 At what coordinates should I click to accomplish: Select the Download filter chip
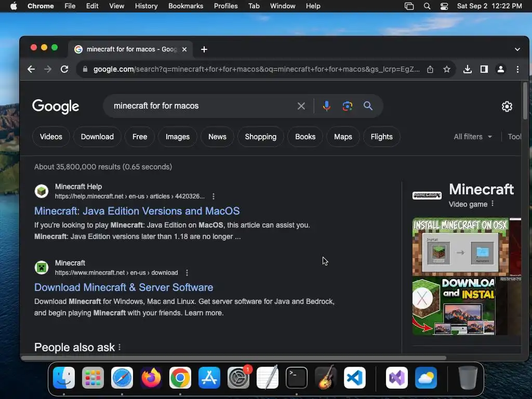point(97,137)
